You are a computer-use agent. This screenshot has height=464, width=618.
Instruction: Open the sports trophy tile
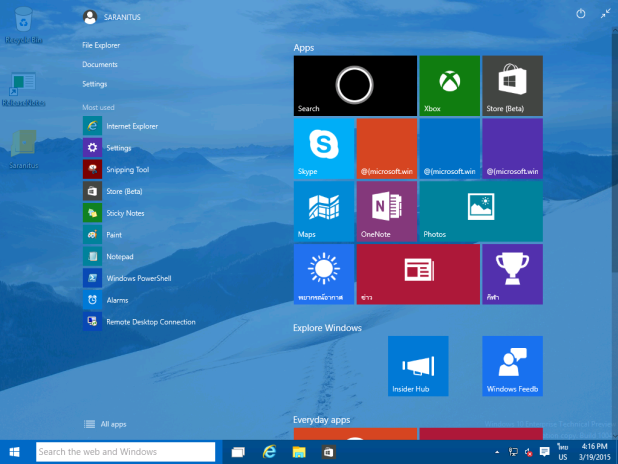pyautogui.click(x=512, y=274)
